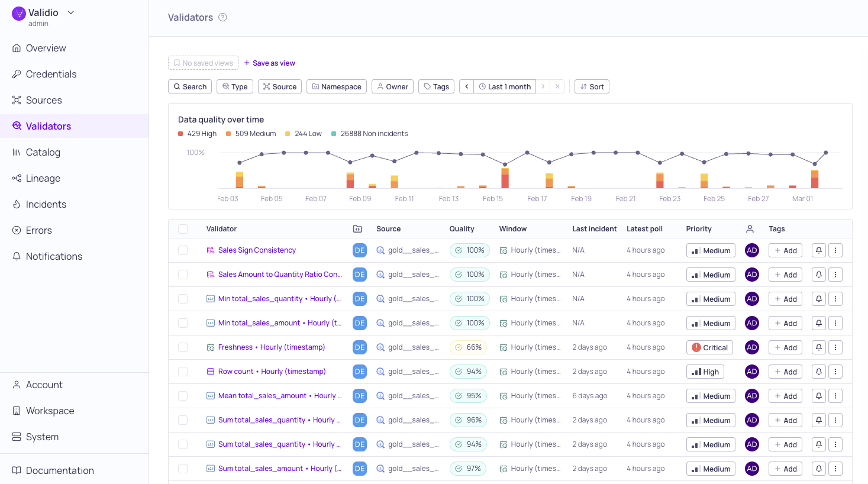The image size is (868, 484).
Task: Check the Sales Amount to Quantity Ratio row
Action: click(x=183, y=275)
